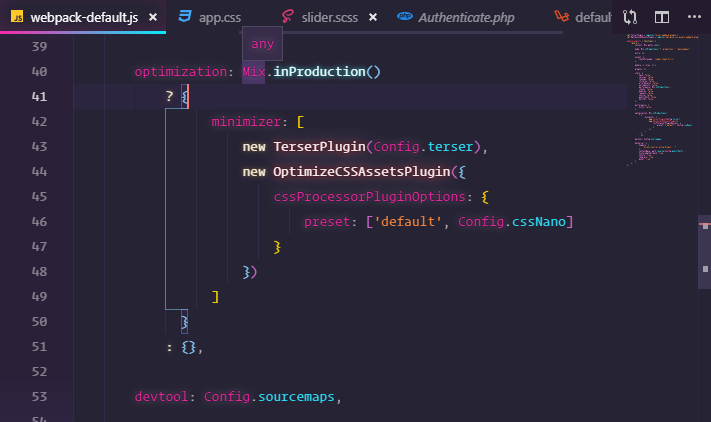Click the opening brace on line 41
Viewport: 711px width, 422px height.
[185, 97]
